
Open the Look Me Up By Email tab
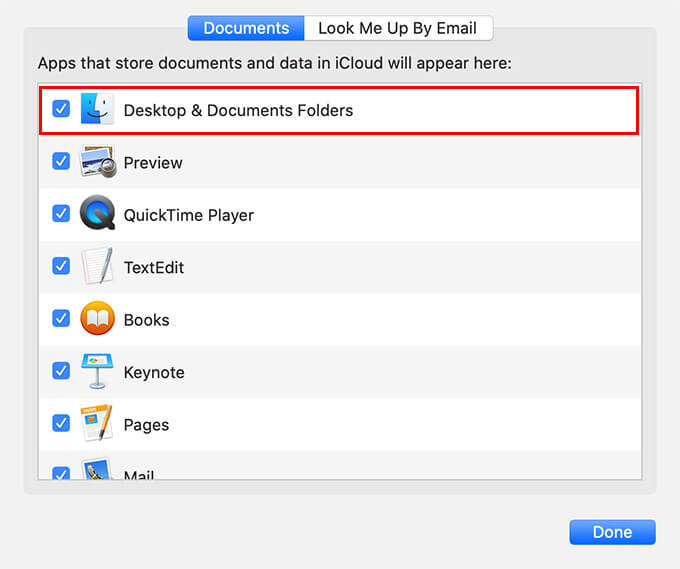pyautogui.click(x=398, y=28)
